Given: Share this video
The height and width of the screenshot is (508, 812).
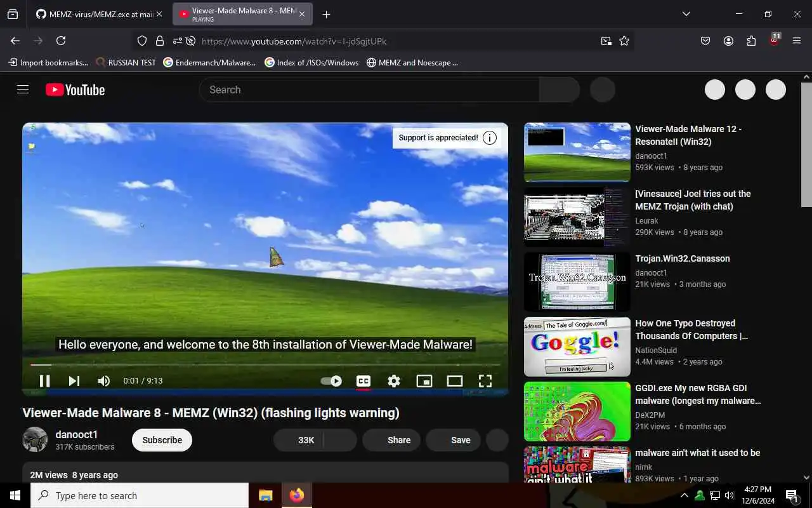Looking at the screenshot, I should click(x=391, y=440).
